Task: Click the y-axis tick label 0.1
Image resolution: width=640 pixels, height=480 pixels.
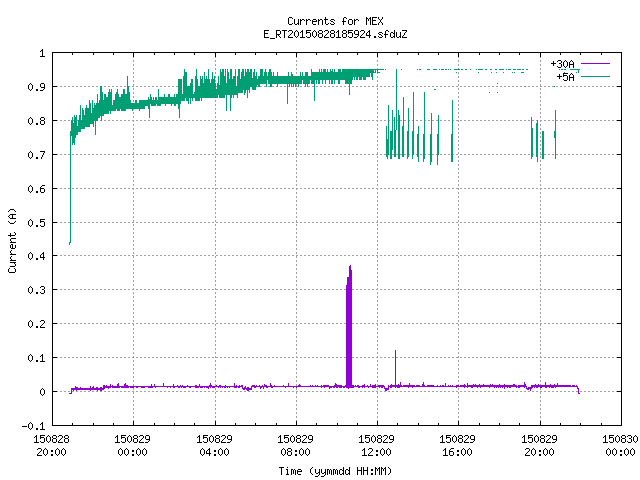Action: point(36,358)
